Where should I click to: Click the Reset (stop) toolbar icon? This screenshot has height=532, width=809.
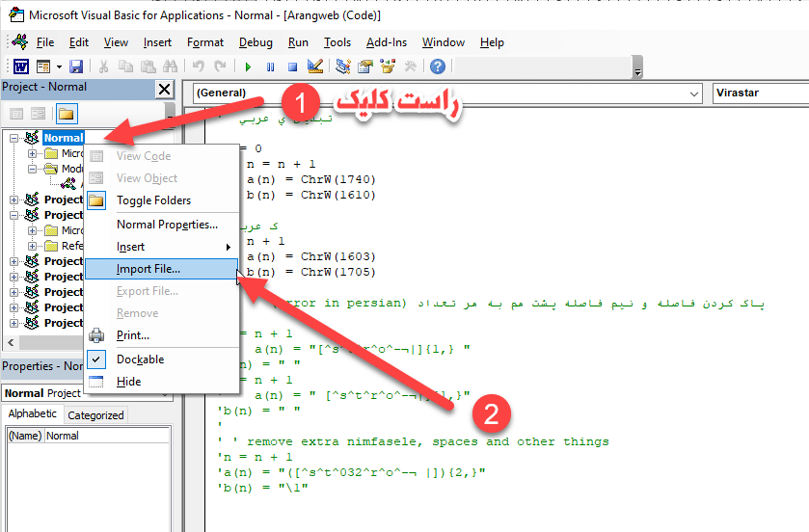coord(292,66)
